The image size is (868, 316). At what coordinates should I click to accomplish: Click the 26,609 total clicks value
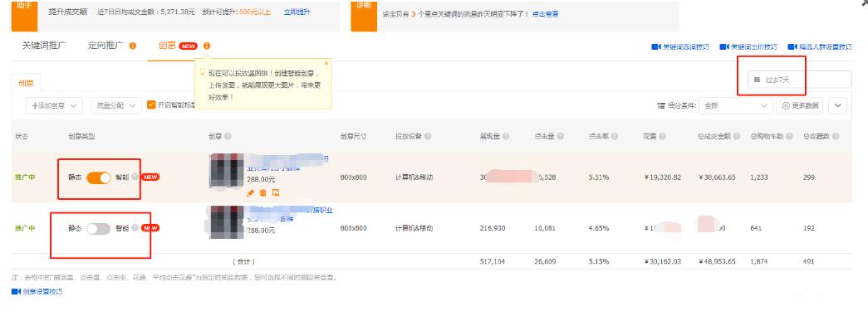[545, 262]
